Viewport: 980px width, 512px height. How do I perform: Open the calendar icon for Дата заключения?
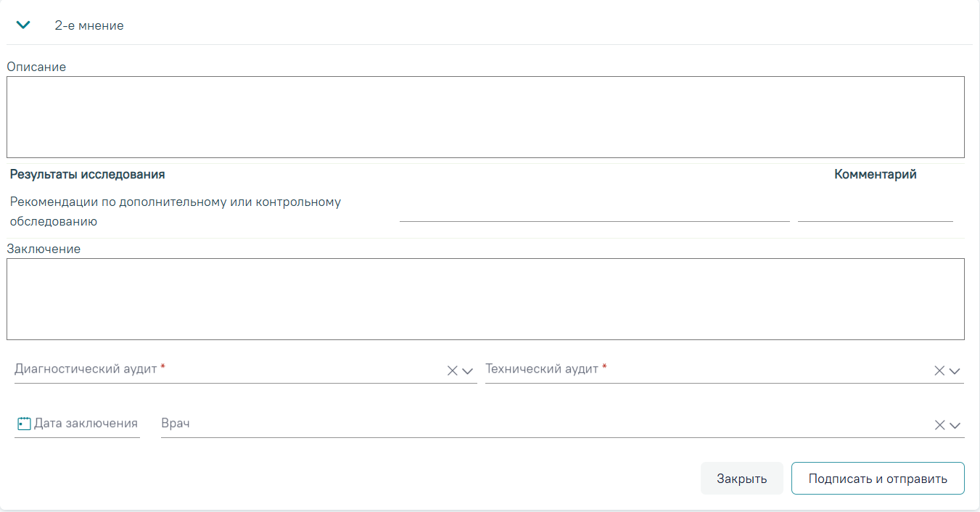point(24,424)
